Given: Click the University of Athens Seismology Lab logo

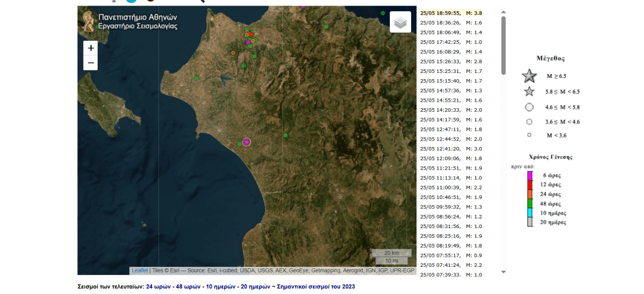Looking at the screenshot, I should point(90,21).
